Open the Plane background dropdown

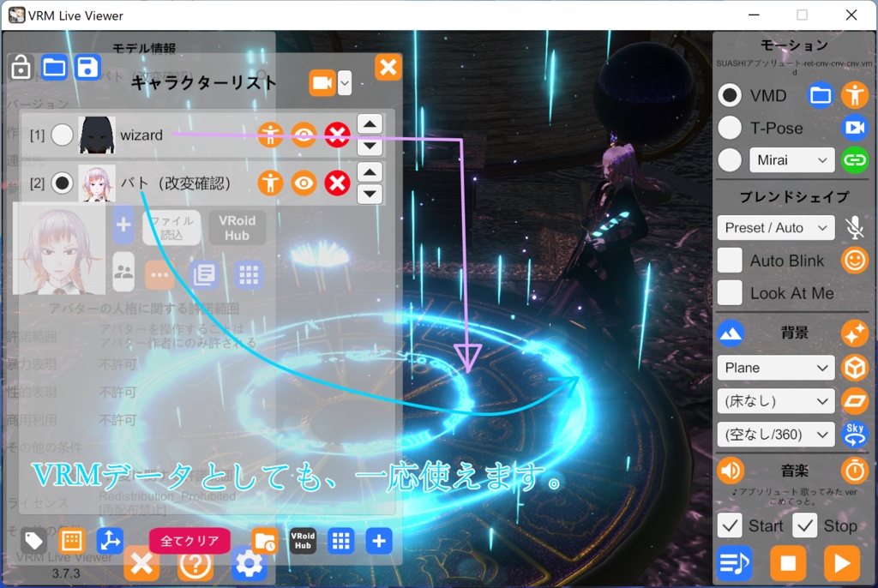[775, 367]
